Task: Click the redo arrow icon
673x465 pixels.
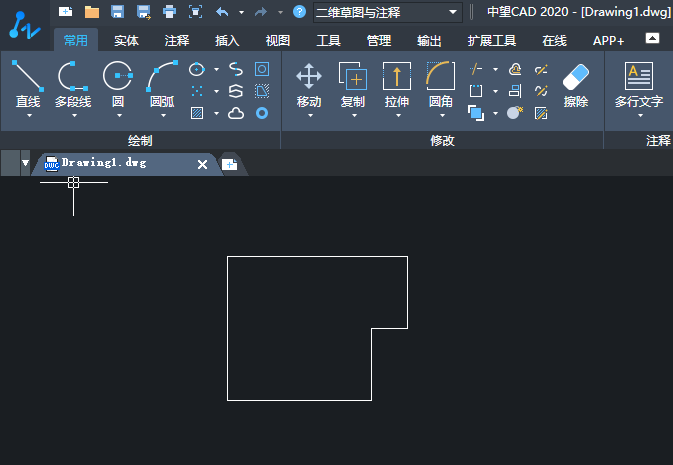Action: (261, 12)
